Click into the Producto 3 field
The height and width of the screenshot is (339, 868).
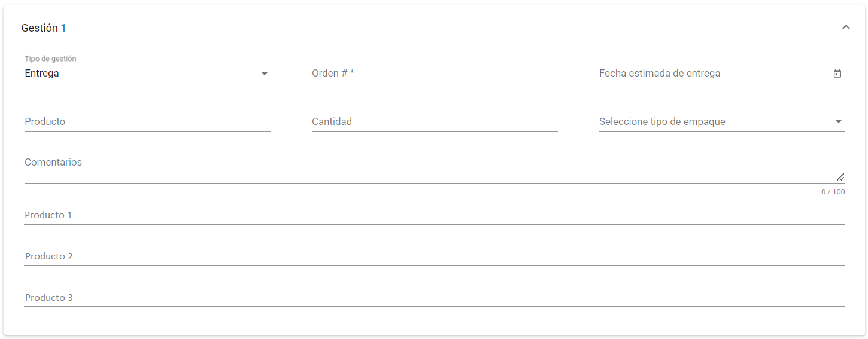tap(434, 298)
